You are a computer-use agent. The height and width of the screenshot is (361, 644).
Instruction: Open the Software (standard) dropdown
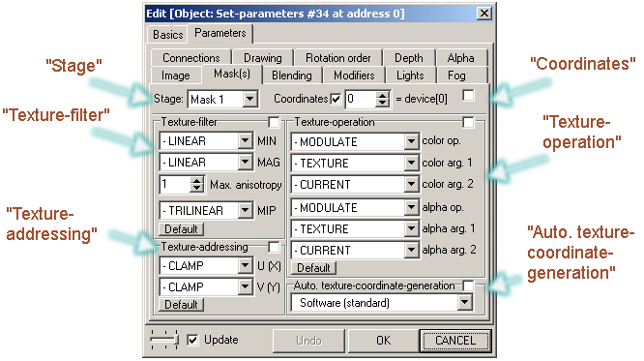pos(382,303)
